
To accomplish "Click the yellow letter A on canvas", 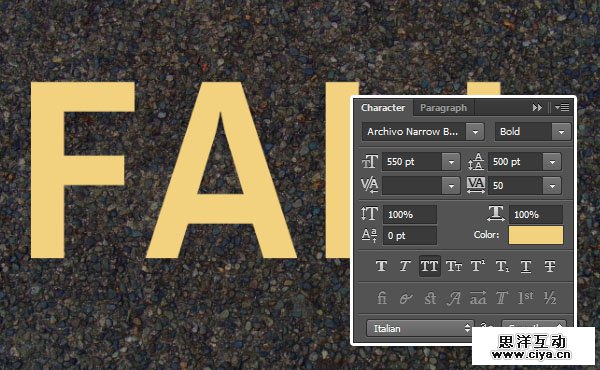I will [x=221, y=170].
